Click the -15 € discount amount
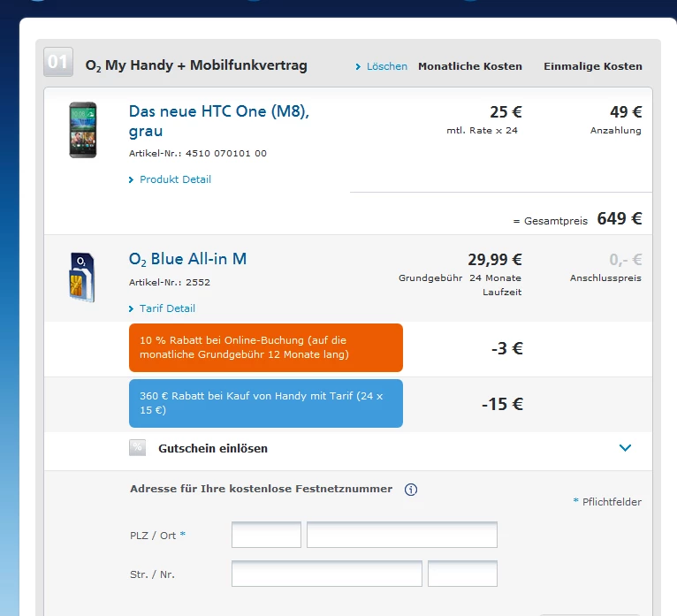 (503, 404)
